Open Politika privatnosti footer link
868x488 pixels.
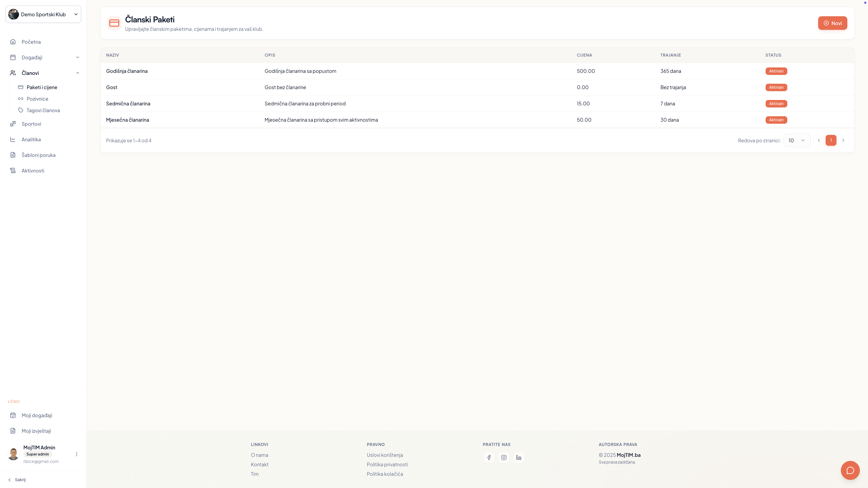tap(387, 464)
